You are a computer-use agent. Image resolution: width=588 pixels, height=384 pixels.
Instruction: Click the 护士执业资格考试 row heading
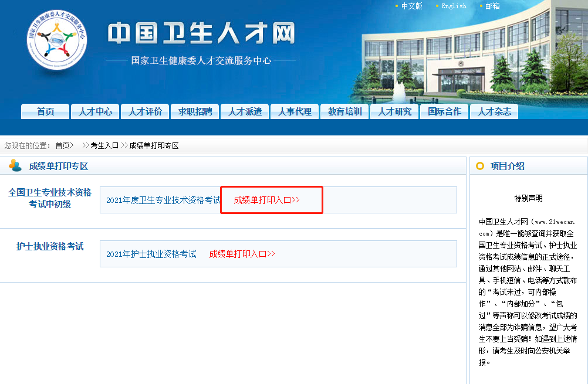[x=50, y=246]
